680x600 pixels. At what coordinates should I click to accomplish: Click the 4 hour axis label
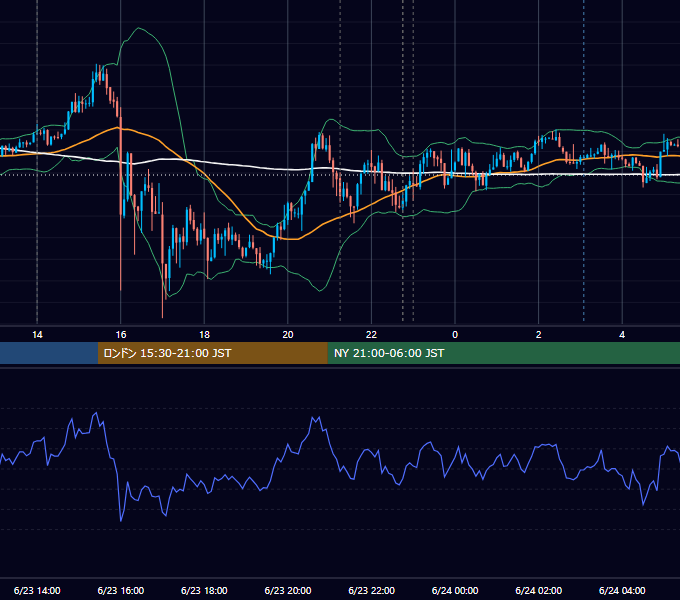tap(622, 335)
